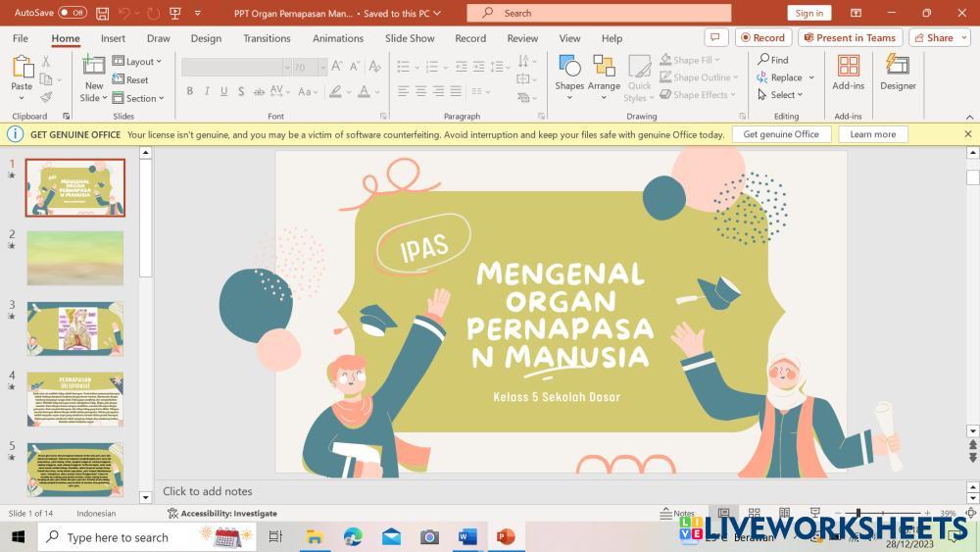Click the Save icon in title bar
The height and width of the screenshot is (552, 980).
tap(103, 13)
